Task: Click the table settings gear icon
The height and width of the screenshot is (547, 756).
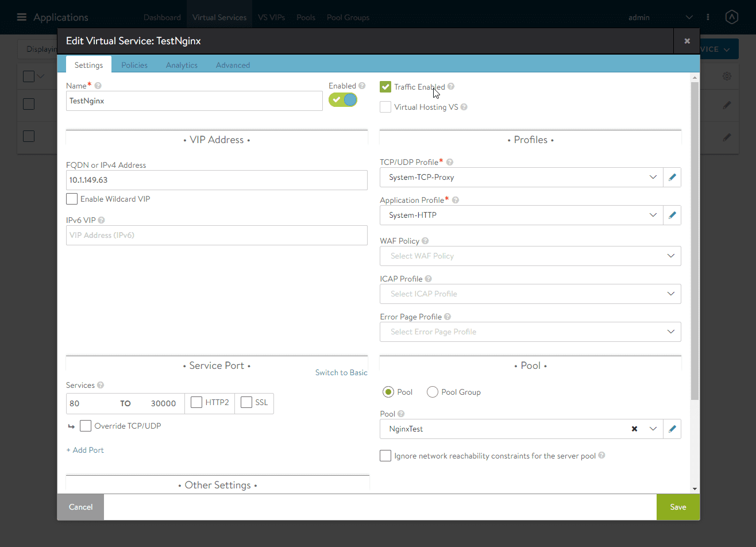Action: coord(727,76)
